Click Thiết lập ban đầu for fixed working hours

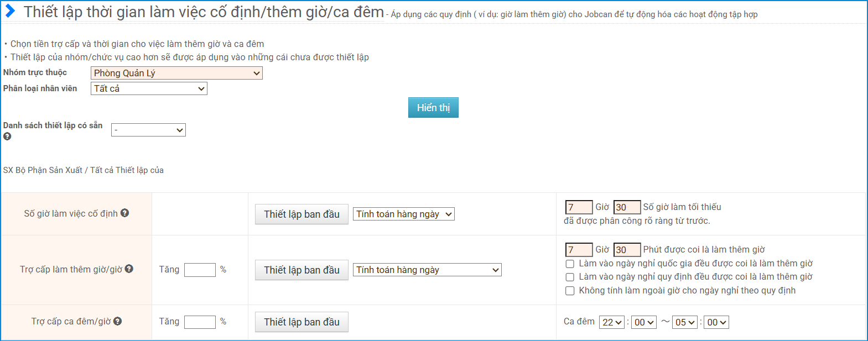[302, 214]
